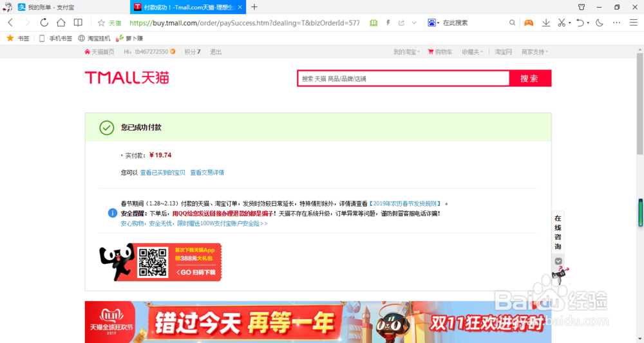The image size is (644, 343).
Task: Click the TMALL天猫 logo
Action: coord(127,77)
